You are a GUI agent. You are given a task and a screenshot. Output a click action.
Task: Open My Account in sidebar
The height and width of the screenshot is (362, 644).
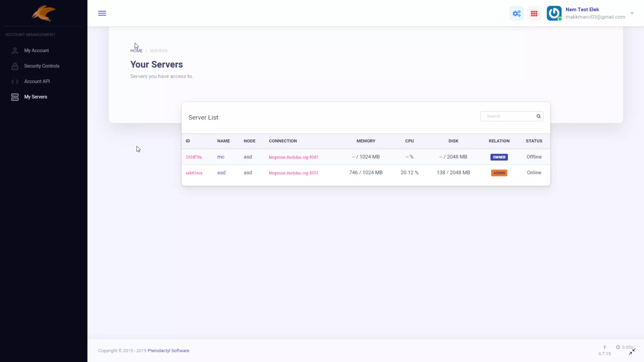[36, 51]
